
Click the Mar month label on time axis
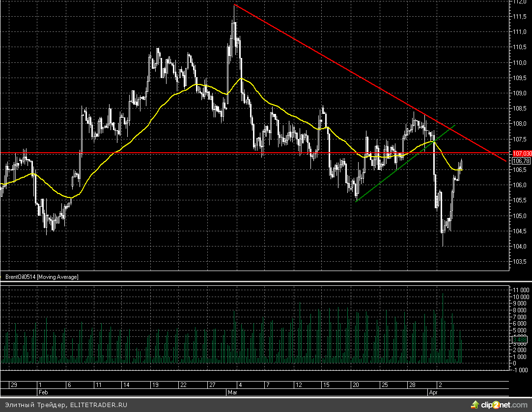[232, 393]
